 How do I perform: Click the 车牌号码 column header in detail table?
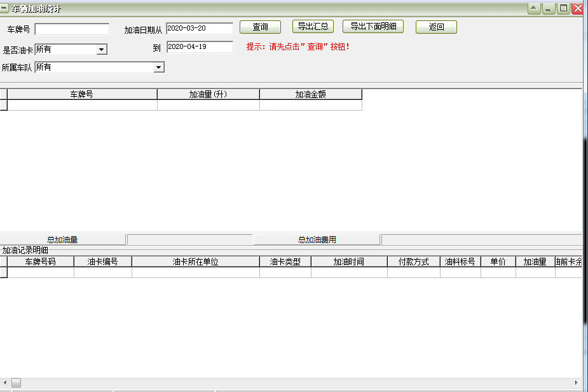click(x=41, y=262)
